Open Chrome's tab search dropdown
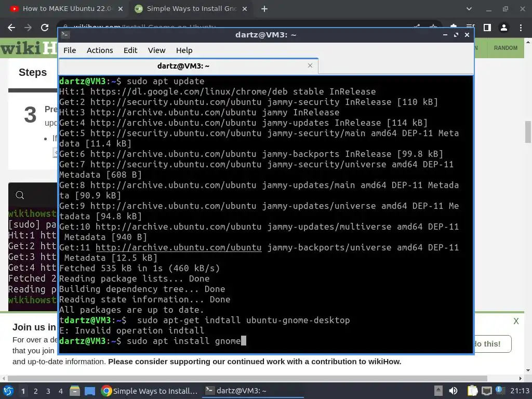This screenshot has height=399, width=532. click(469, 9)
